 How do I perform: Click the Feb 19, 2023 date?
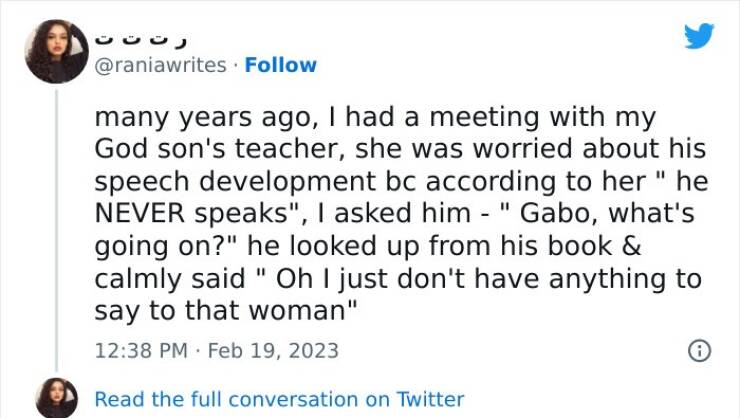[x=273, y=351]
